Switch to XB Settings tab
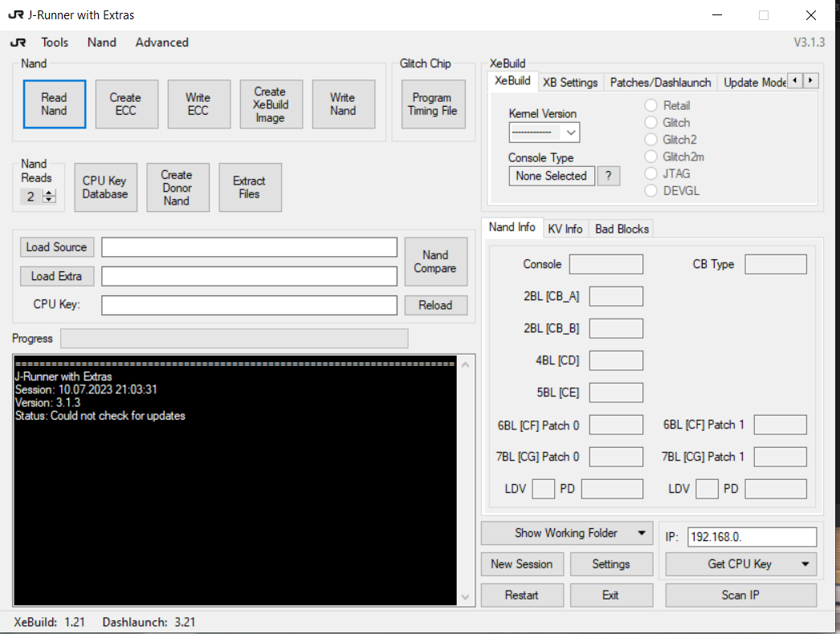Screen dimensions: 840x634 [570, 83]
